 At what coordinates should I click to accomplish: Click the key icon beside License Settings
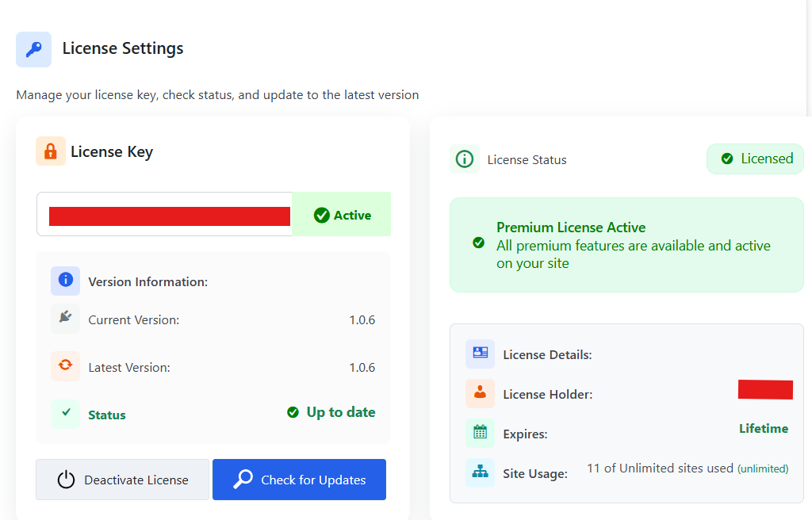33,49
